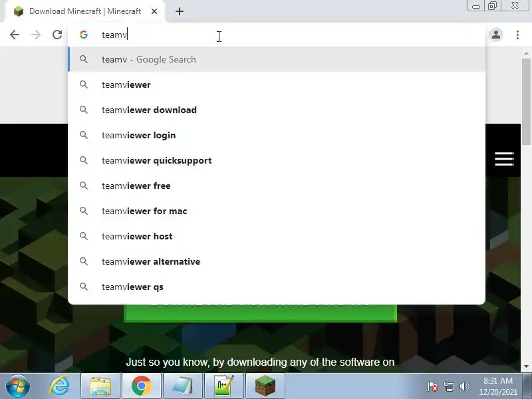Open the notepad app taskbar icon

183,386
